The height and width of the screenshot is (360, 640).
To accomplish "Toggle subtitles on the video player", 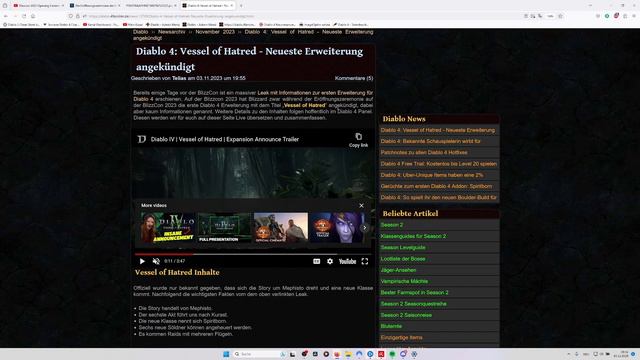I will pyautogui.click(x=316, y=261).
